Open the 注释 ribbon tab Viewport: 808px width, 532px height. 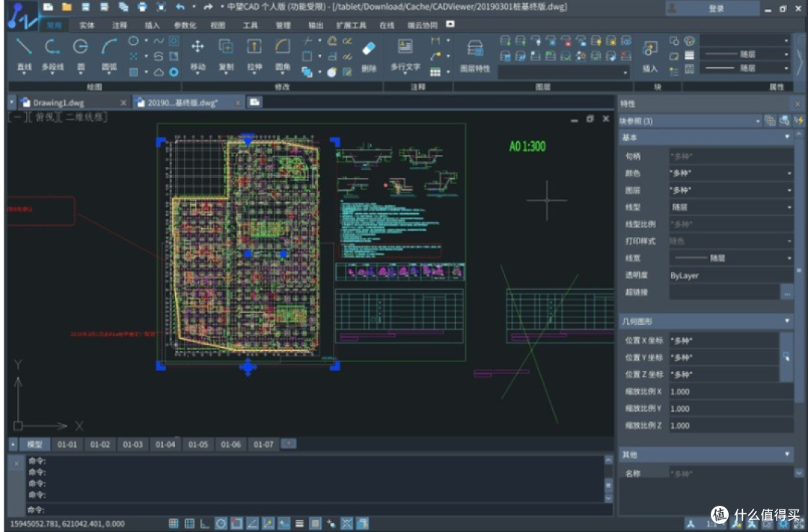point(119,25)
